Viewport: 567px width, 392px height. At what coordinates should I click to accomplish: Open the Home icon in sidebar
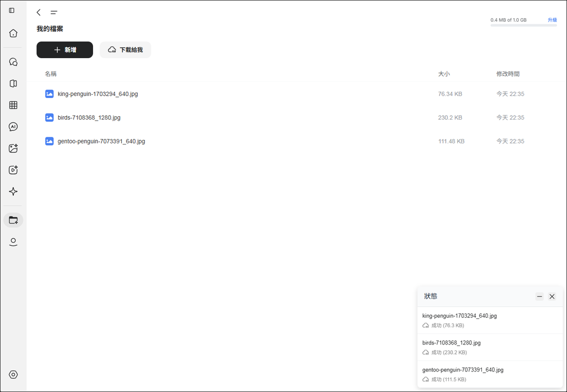13,33
